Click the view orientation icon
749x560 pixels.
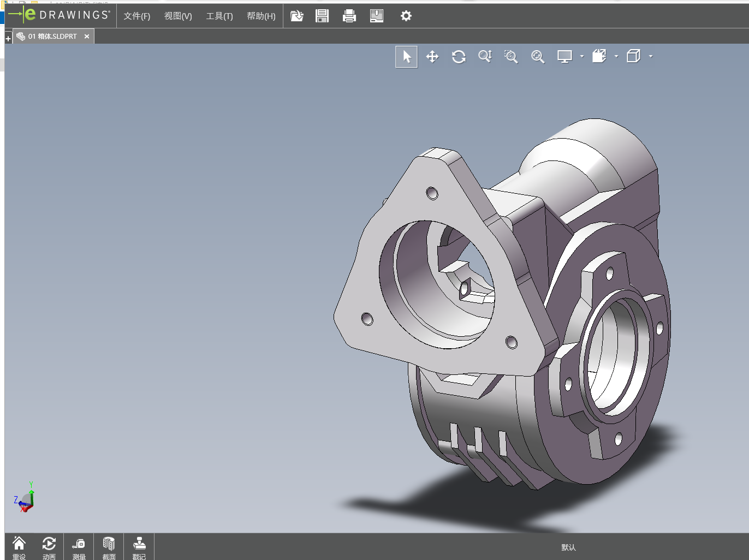(x=599, y=56)
